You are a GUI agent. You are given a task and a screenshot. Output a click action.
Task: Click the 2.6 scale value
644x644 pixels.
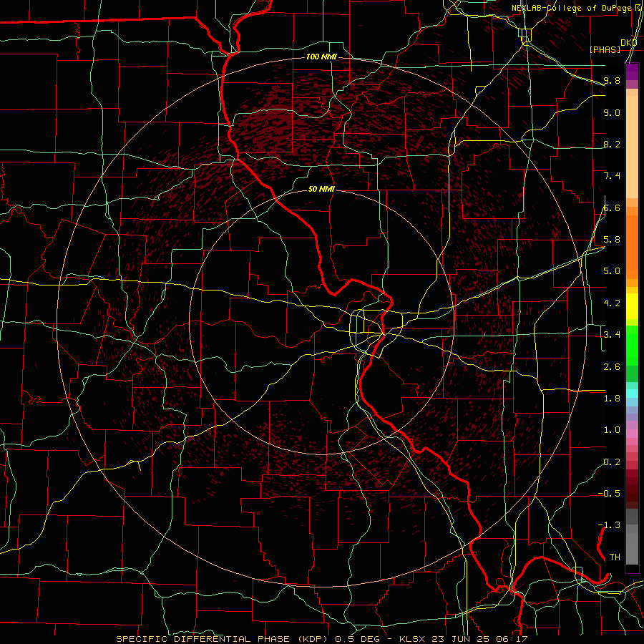(612, 366)
